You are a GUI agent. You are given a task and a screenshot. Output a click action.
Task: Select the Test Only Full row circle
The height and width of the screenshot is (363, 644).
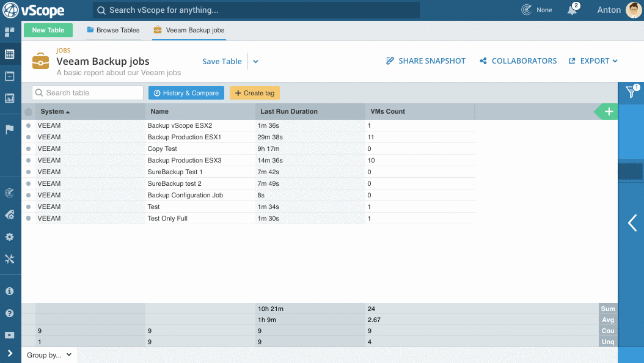28,218
